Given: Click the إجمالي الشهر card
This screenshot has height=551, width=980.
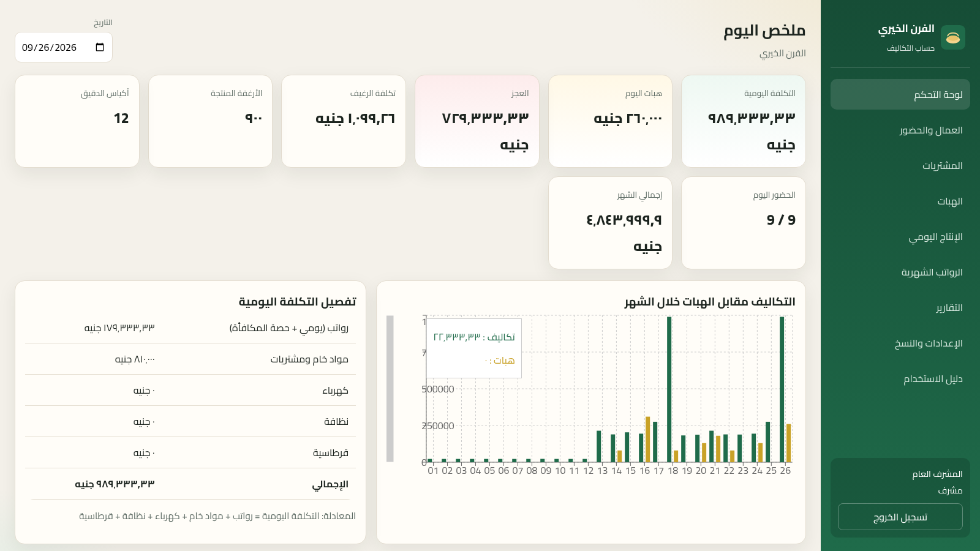Looking at the screenshot, I should click(610, 223).
